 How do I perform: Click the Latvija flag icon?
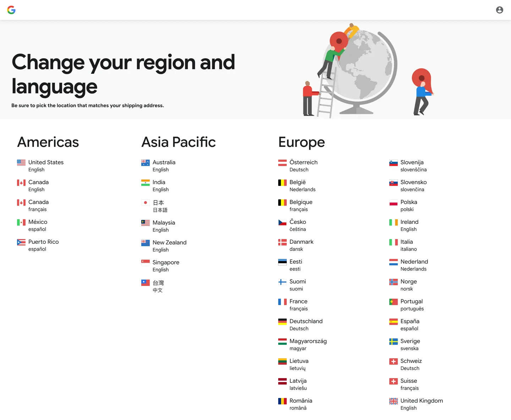point(282,381)
